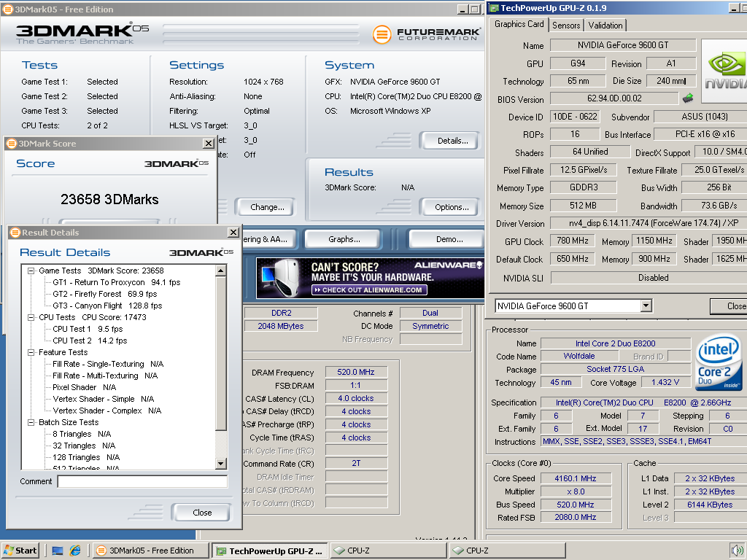Click the 3DMark Score window title icon
This screenshot has height=560, width=747.
tap(12, 144)
